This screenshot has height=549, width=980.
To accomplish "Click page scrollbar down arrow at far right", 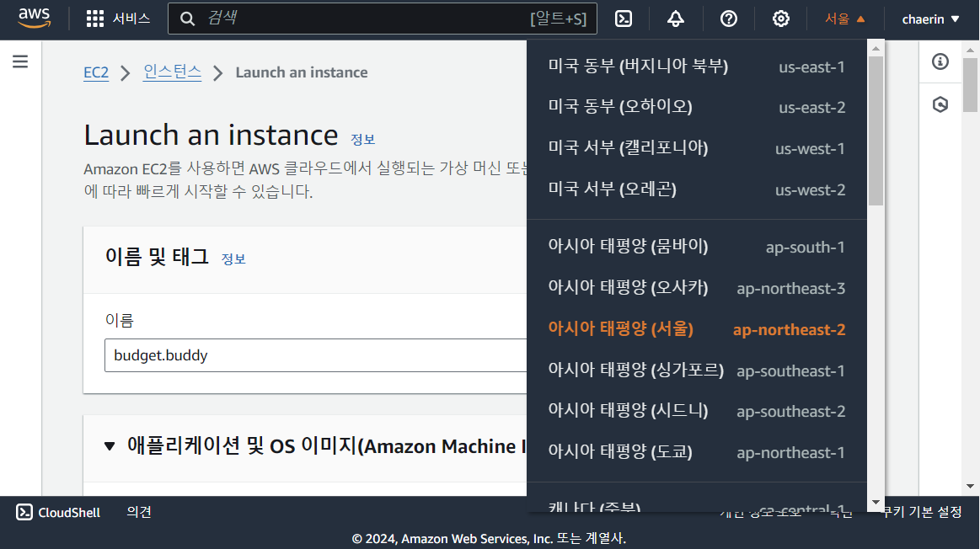I will tap(970, 486).
